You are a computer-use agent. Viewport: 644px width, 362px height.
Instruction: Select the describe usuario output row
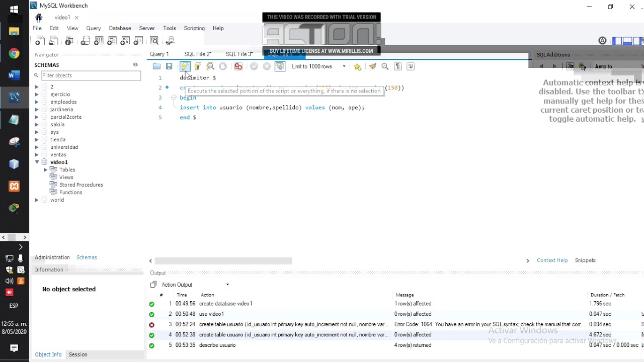pos(394,345)
